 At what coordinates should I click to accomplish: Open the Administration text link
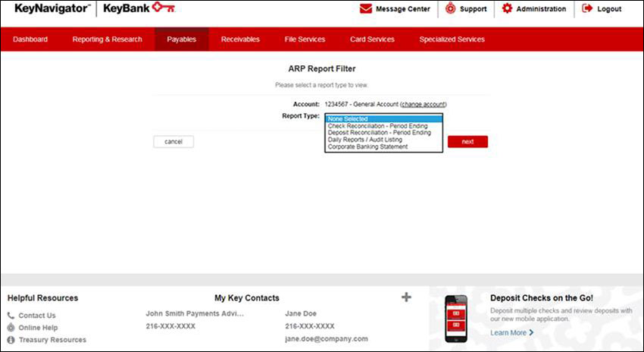pos(541,8)
